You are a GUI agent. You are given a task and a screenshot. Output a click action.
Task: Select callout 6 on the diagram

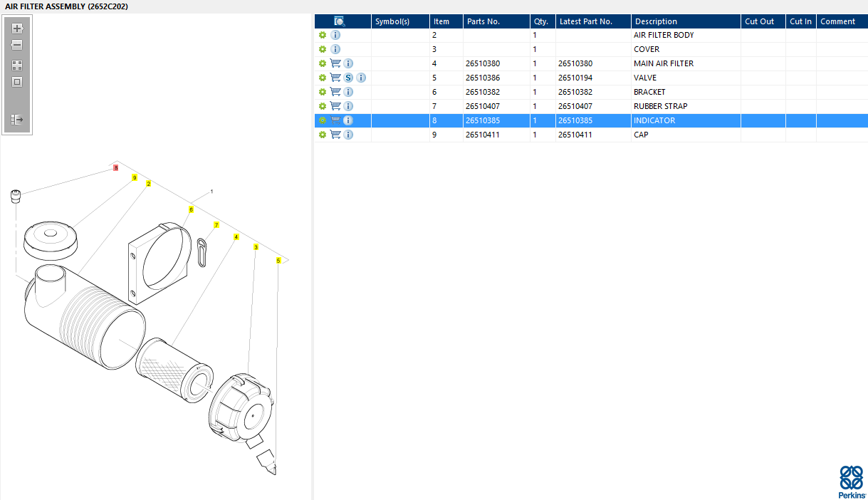[191, 209]
